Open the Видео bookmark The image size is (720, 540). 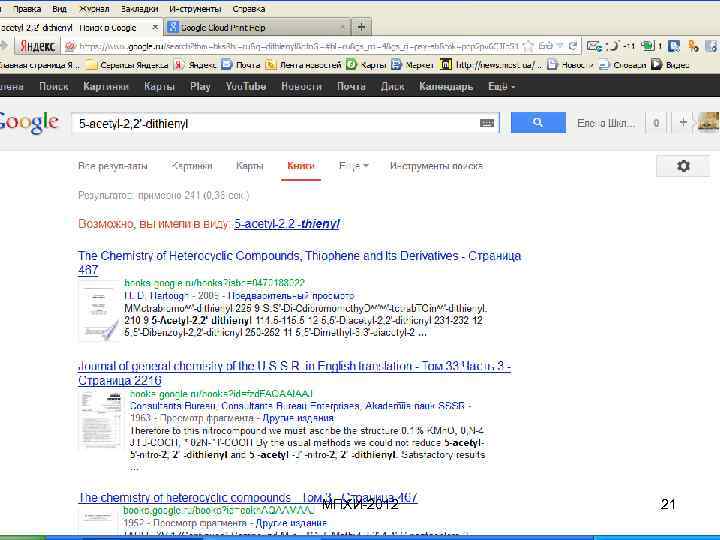click(x=670, y=65)
